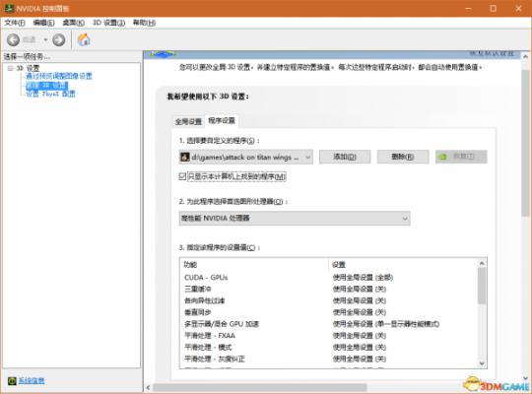
Task: Click the 添加 button
Action: pyautogui.click(x=345, y=157)
